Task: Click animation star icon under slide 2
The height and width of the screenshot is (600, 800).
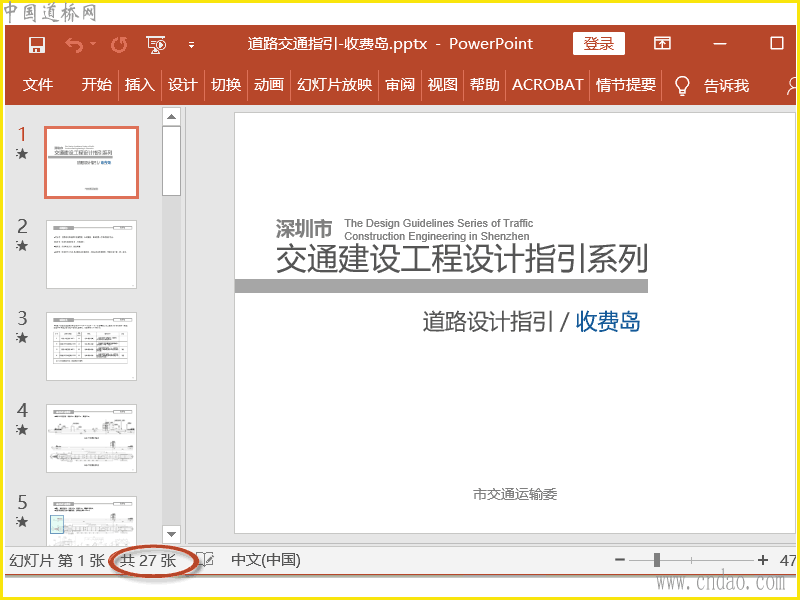Action: pyautogui.click(x=21, y=245)
